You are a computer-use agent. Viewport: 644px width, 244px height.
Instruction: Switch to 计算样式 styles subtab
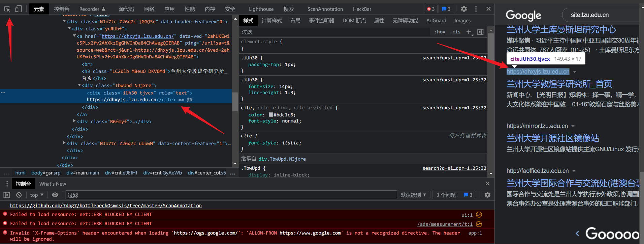[x=272, y=21]
